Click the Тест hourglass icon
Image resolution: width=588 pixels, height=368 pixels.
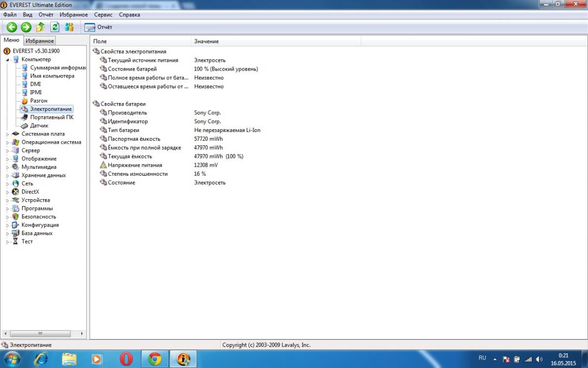[16, 241]
